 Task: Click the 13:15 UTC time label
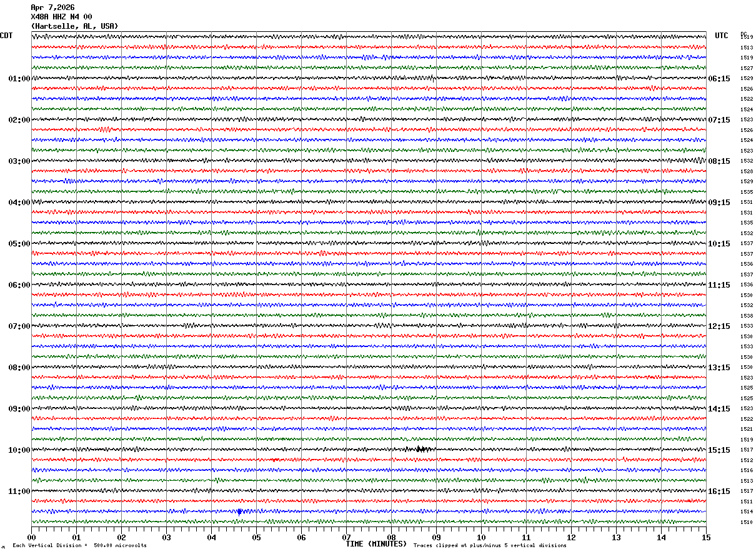point(719,368)
